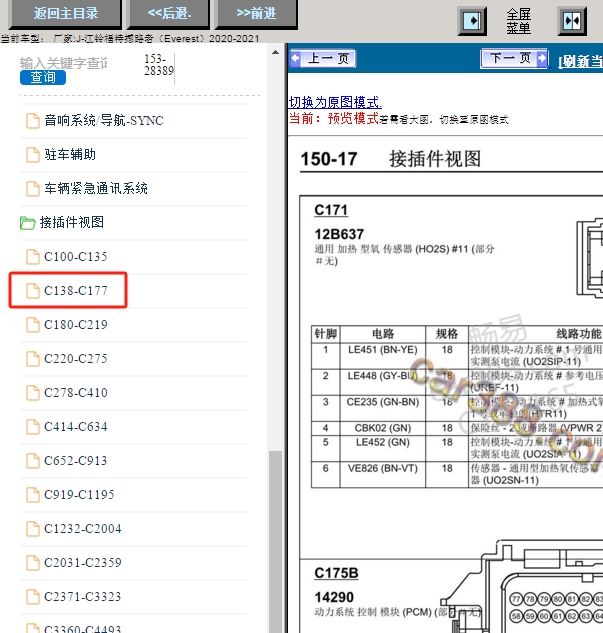Click page icon beside C220-C275
Screen dimensions: 603x633
(33, 358)
